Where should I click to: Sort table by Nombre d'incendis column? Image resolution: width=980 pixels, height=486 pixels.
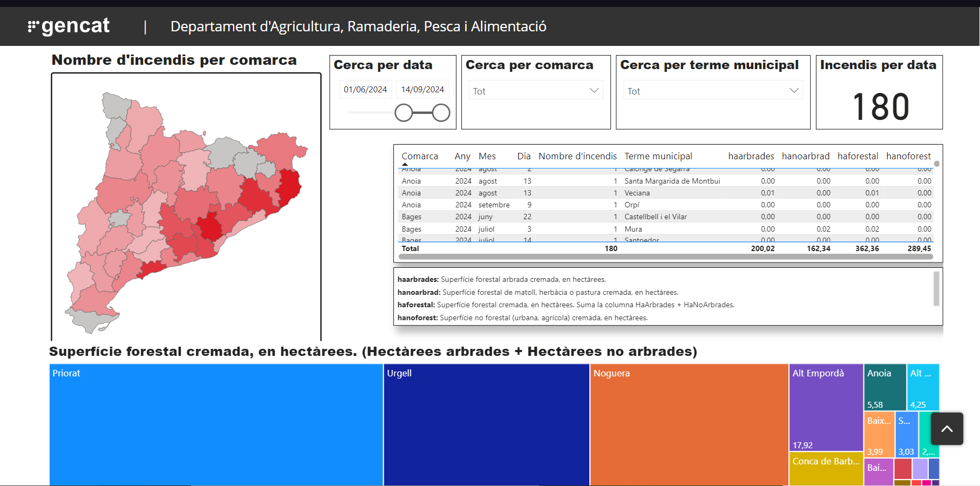coord(577,156)
